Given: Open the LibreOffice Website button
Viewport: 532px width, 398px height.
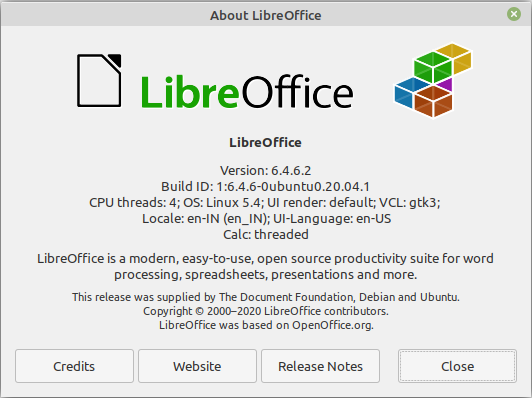Looking at the screenshot, I should pos(197,366).
